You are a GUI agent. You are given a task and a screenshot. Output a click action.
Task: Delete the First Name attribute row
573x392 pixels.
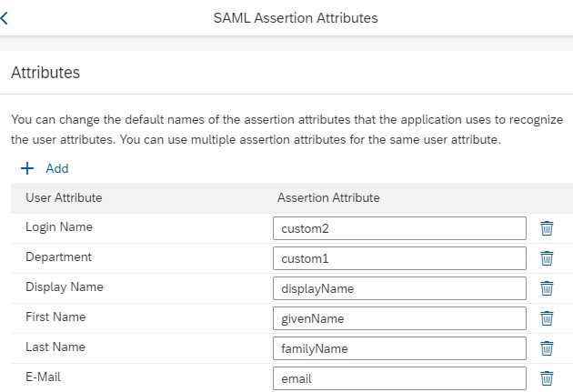pos(547,318)
